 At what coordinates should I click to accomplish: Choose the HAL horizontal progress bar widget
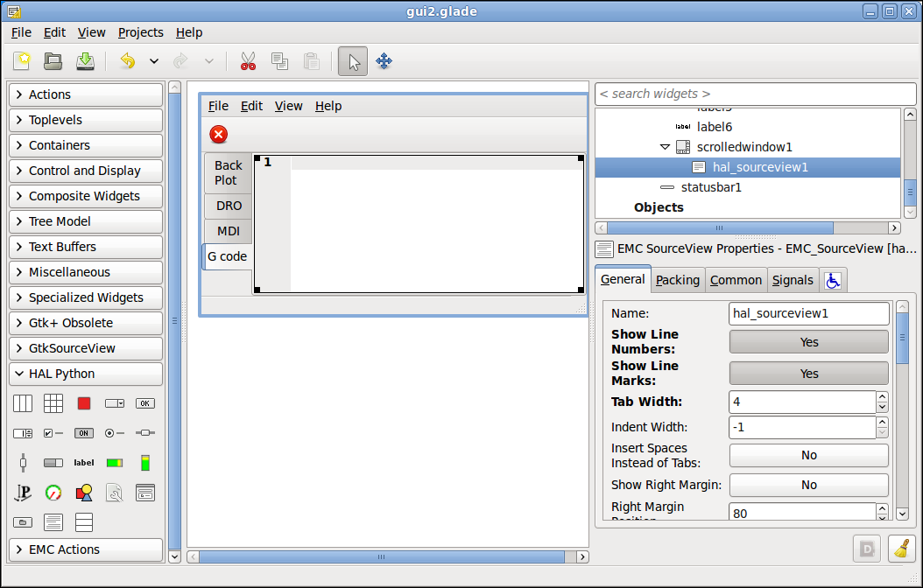coord(53,463)
